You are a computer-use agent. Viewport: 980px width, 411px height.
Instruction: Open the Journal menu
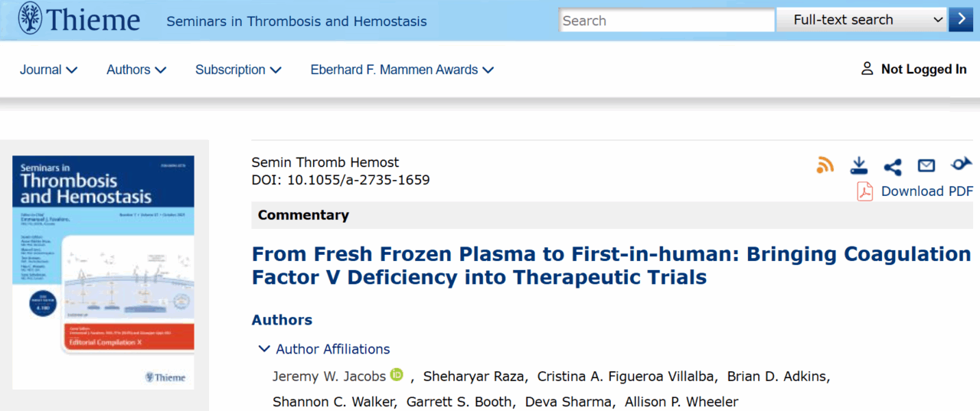pos(48,70)
